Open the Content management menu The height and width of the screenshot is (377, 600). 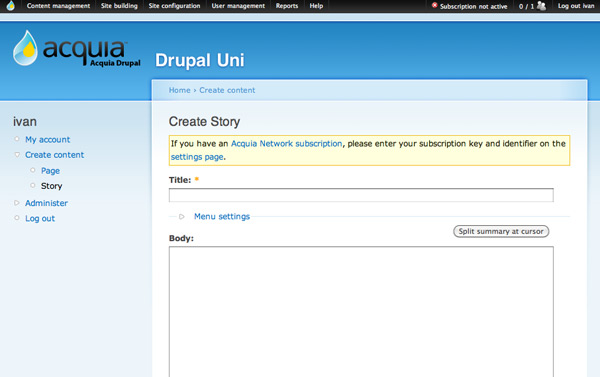[58, 6]
